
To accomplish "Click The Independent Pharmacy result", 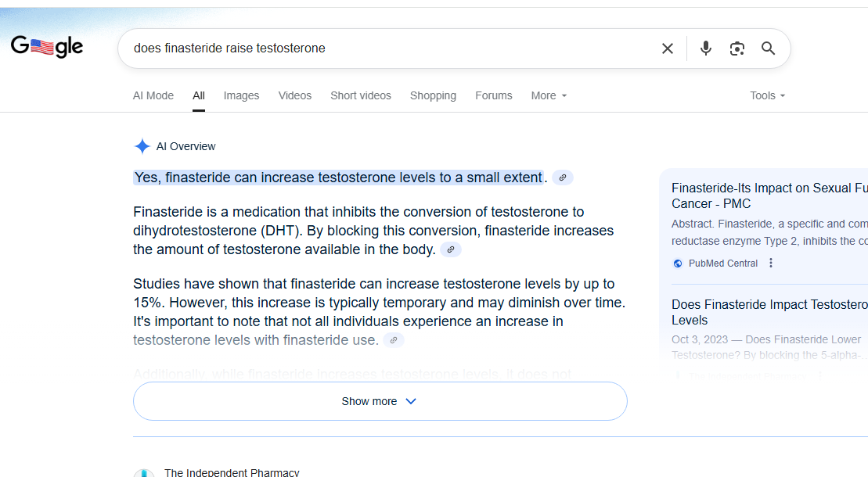I will click(x=232, y=472).
